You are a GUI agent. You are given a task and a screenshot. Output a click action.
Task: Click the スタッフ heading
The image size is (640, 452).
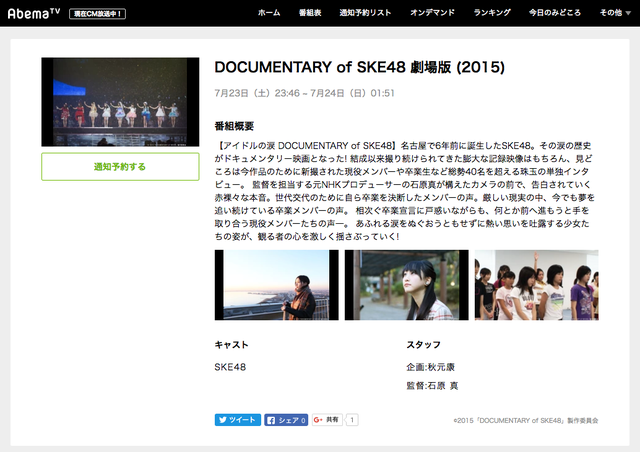424,345
